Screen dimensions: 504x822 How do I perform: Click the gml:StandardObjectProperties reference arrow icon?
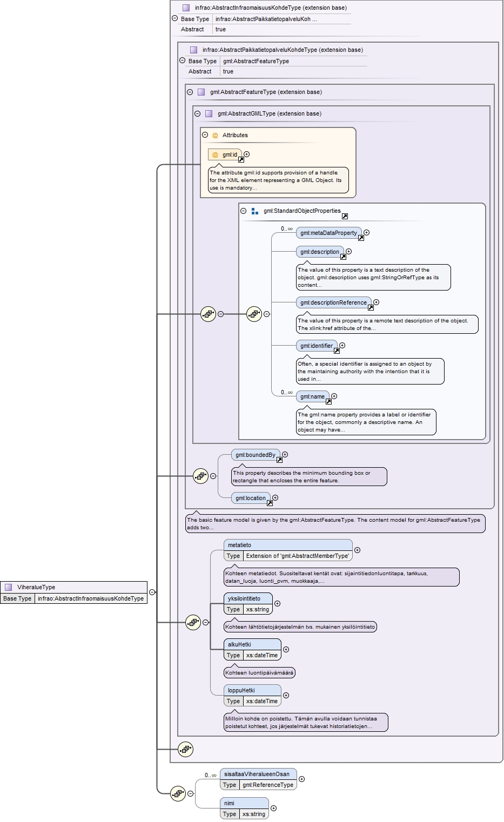click(345, 216)
